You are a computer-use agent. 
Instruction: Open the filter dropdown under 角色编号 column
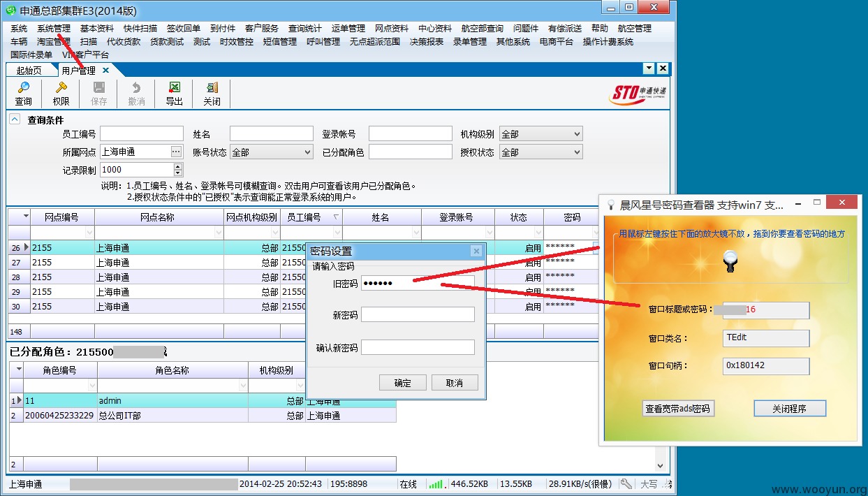[91, 385]
